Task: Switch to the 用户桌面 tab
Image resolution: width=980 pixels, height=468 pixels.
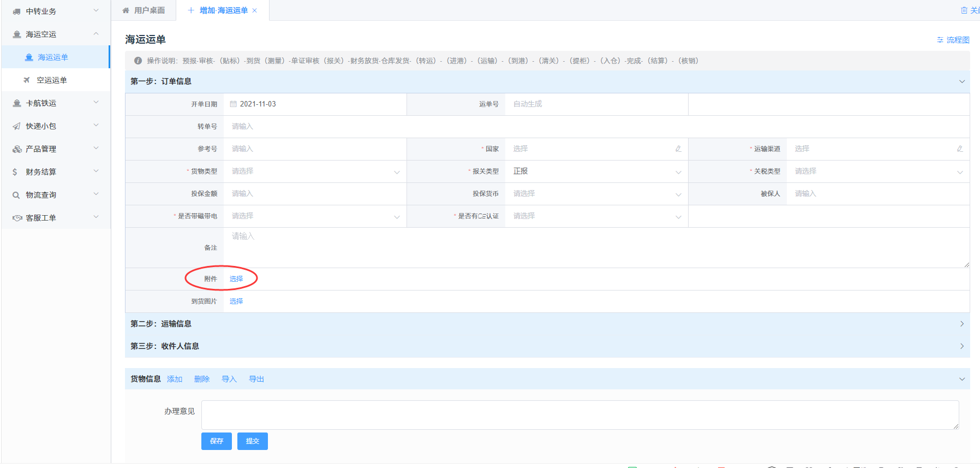Action: coord(144,10)
